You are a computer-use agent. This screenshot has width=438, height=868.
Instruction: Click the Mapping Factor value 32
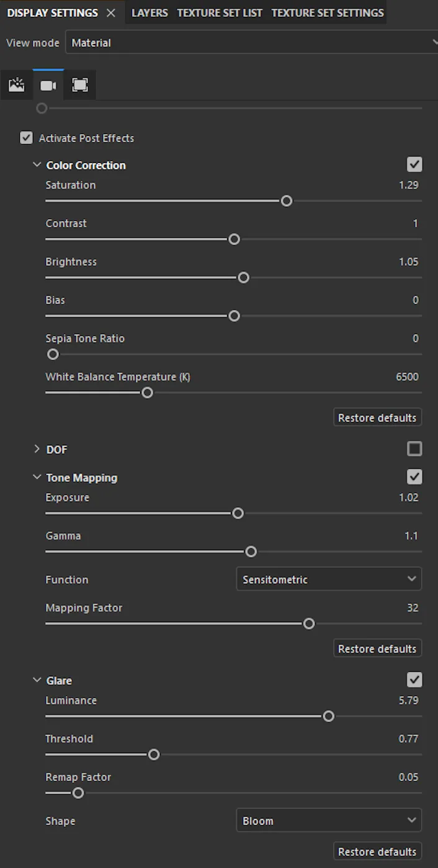tap(413, 608)
